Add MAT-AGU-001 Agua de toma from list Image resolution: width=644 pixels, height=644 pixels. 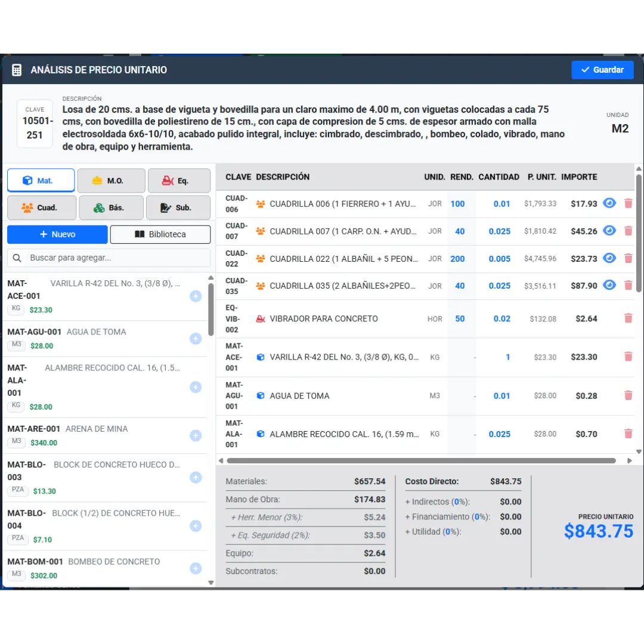tap(196, 339)
